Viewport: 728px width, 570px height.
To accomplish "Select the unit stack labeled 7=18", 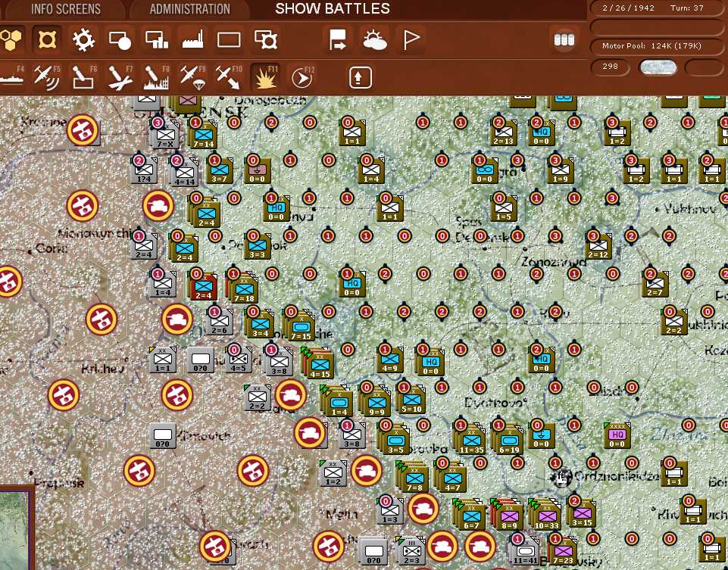I will 242,288.
